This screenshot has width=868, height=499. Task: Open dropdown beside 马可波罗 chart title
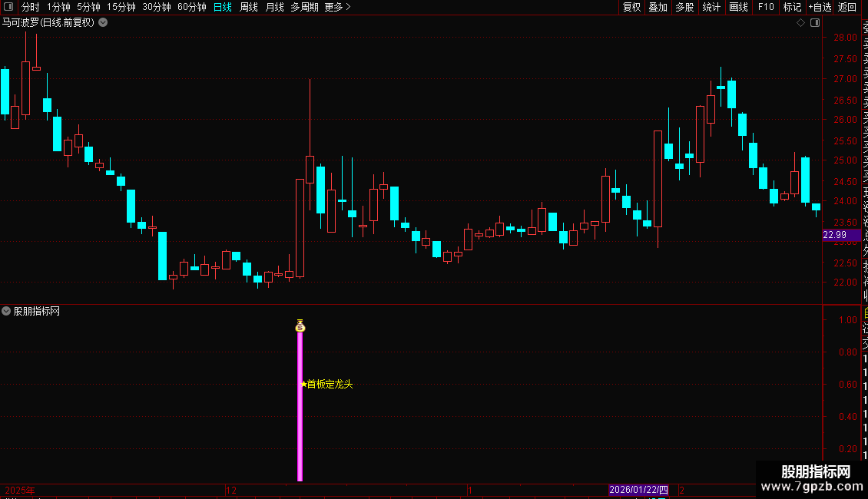click(103, 23)
